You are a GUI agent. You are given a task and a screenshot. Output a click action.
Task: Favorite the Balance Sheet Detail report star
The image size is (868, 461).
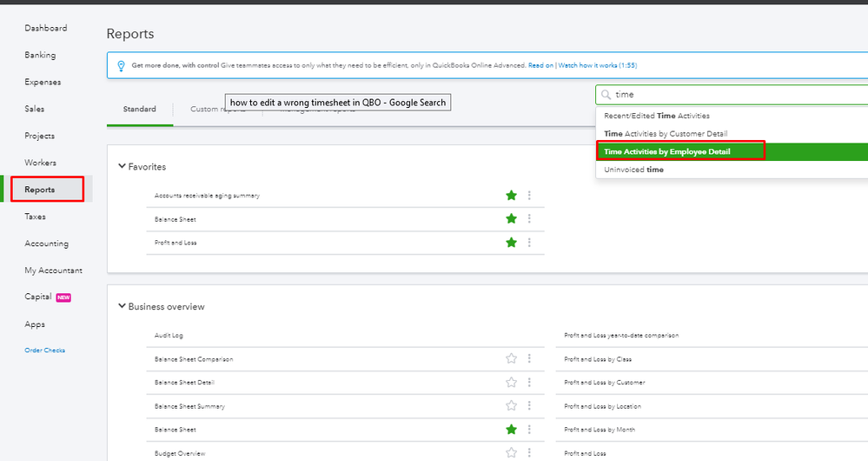(x=511, y=382)
